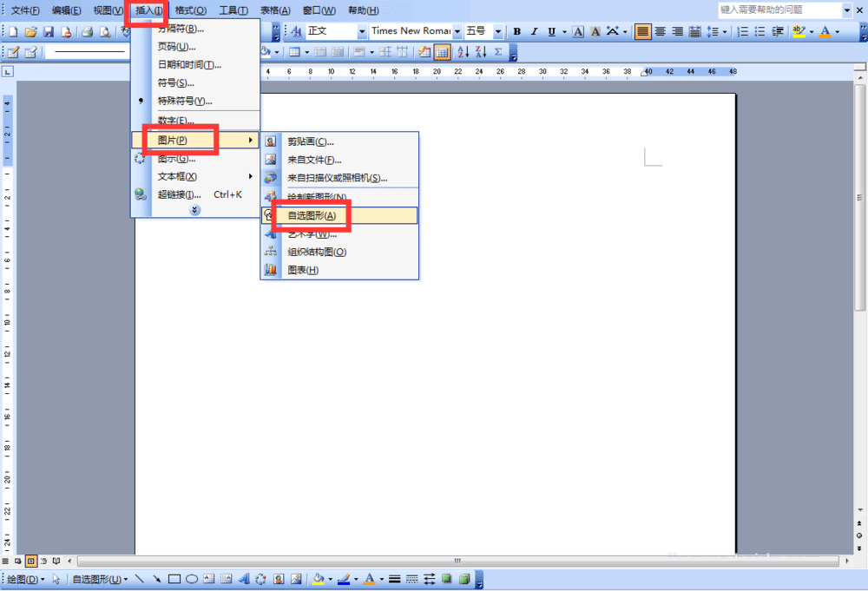
Task: Click the bulleted list icon
Action: (760, 31)
